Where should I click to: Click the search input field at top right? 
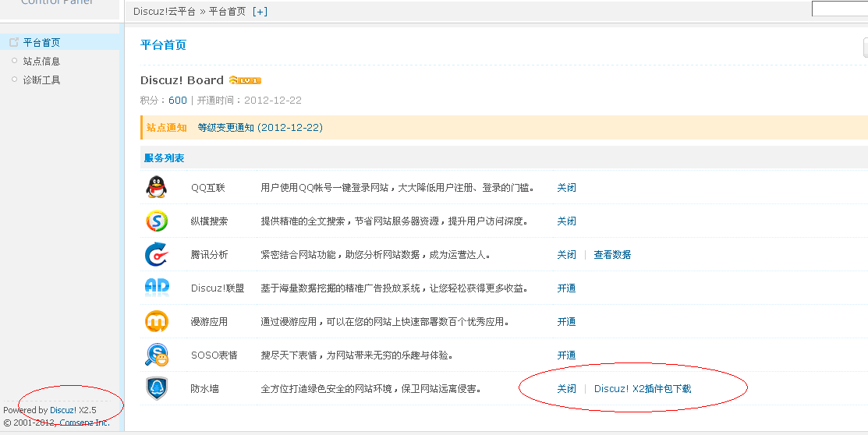coord(839,9)
